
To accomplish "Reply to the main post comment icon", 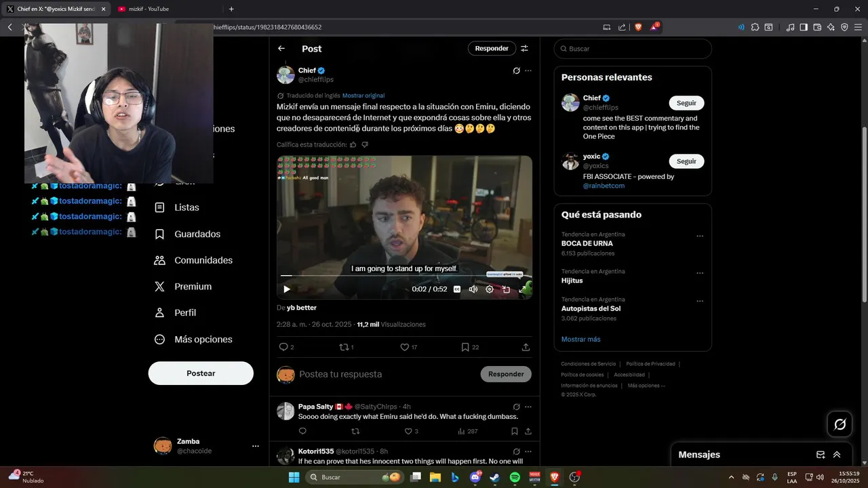I will 283,347.
